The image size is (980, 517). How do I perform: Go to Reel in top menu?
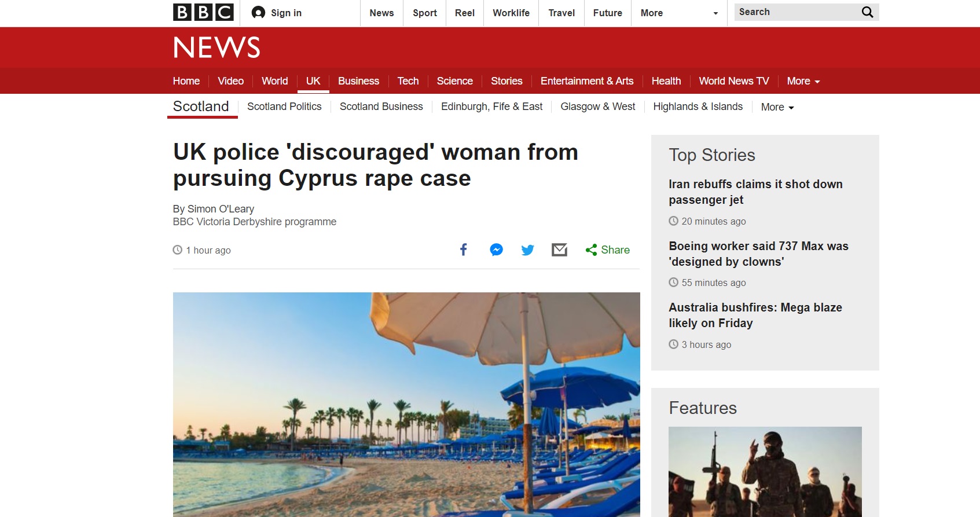click(465, 13)
